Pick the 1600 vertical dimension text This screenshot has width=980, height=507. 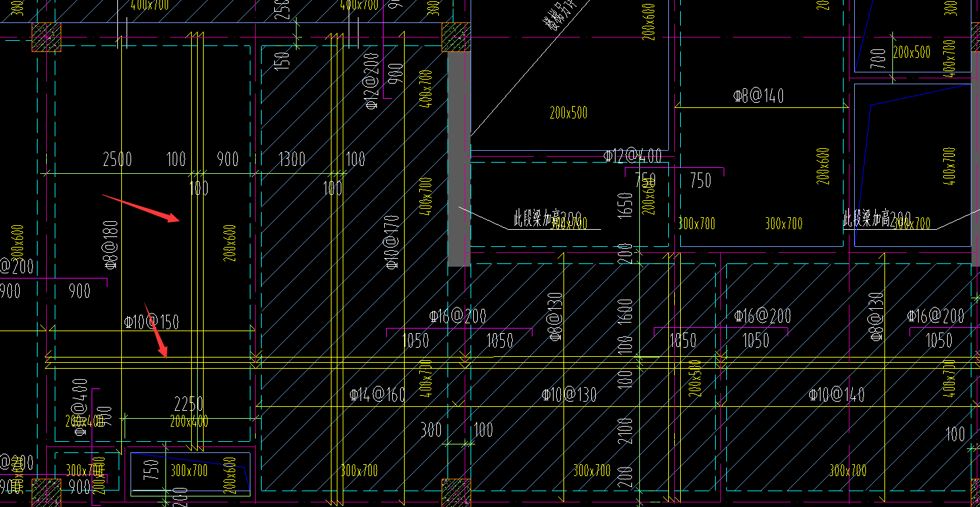(x=626, y=311)
